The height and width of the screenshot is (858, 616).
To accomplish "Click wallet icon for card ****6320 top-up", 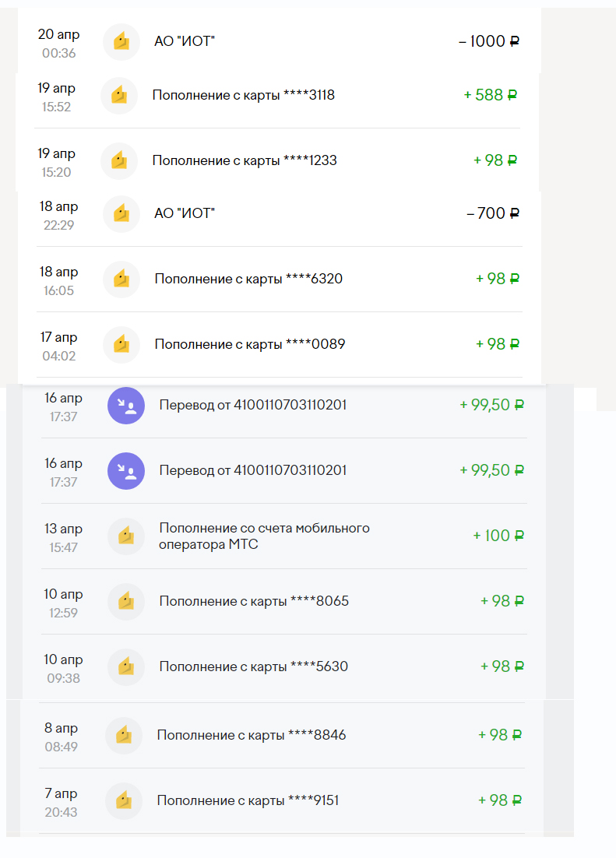I will point(121,279).
